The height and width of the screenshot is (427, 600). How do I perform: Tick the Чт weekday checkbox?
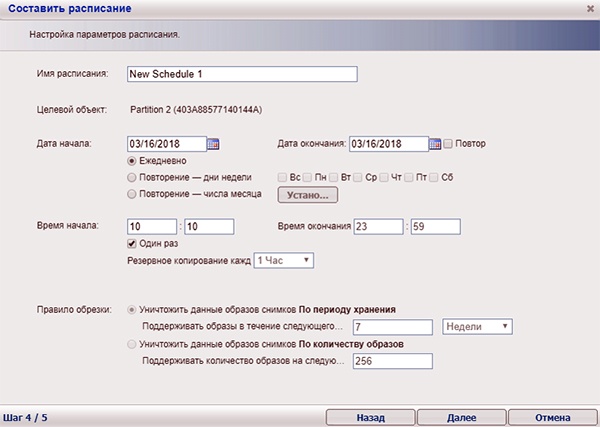384,178
